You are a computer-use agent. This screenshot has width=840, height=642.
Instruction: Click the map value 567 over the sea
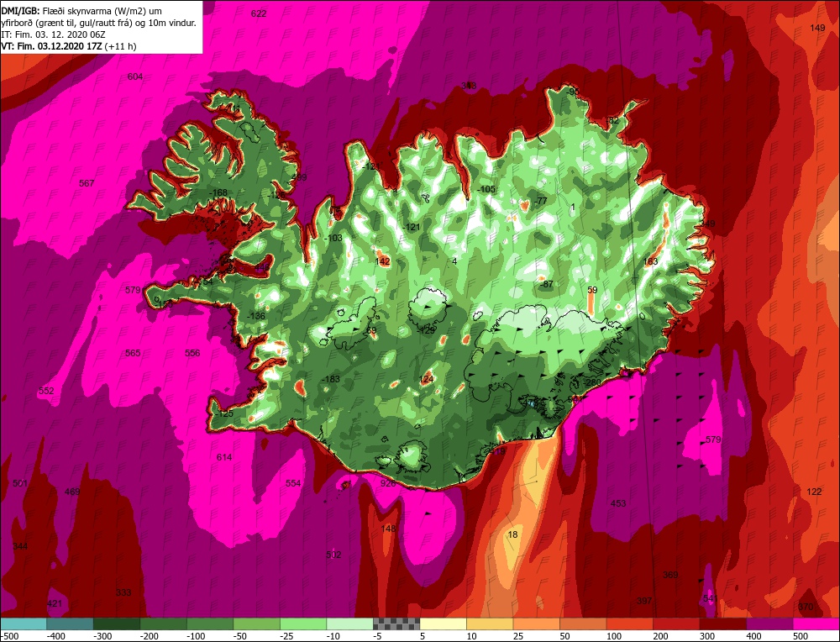tap(87, 183)
